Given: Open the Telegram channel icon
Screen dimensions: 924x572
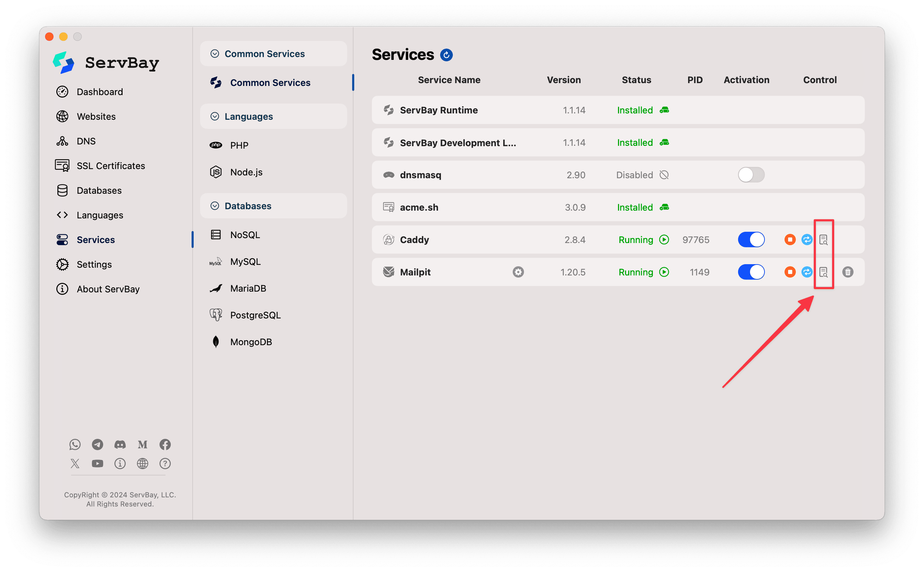Looking at the screenshot, I should 98,444.
